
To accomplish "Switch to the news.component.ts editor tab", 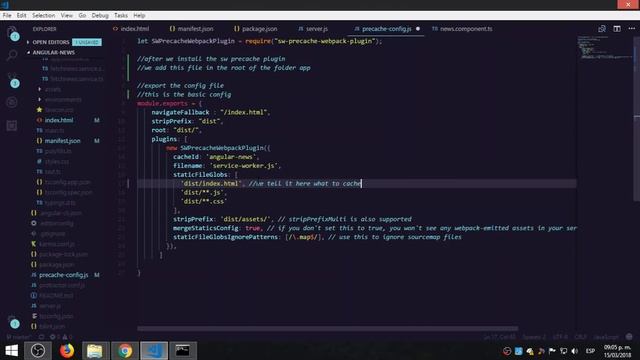I will 462,29.
